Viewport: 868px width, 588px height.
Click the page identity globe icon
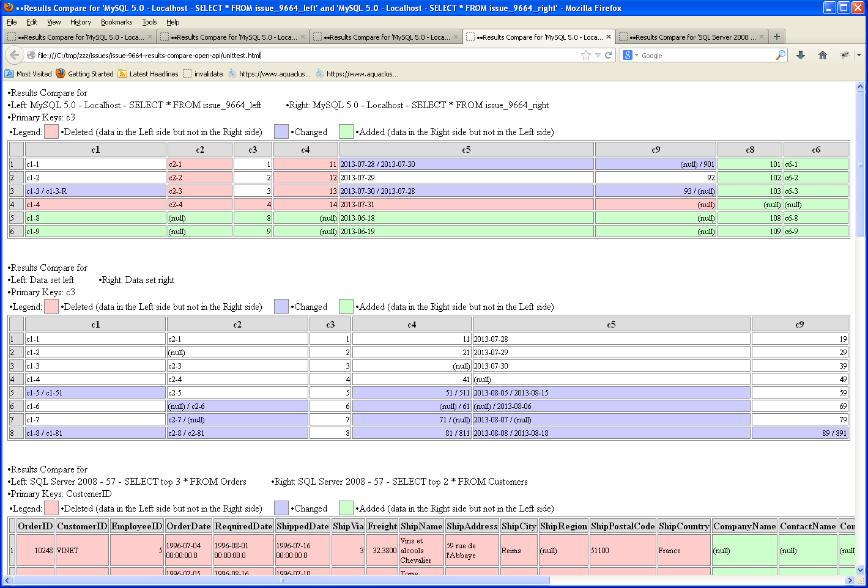click(x=31, y=55)
